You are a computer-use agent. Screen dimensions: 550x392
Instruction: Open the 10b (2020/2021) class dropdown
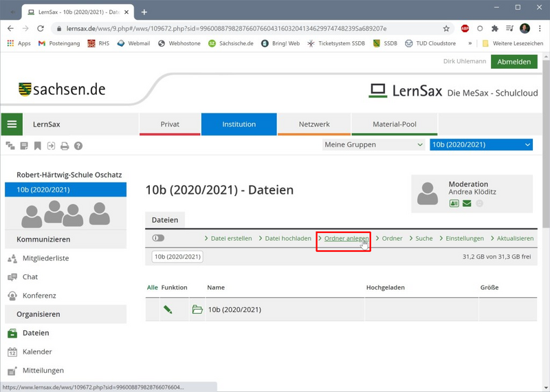tap(481, 144)
